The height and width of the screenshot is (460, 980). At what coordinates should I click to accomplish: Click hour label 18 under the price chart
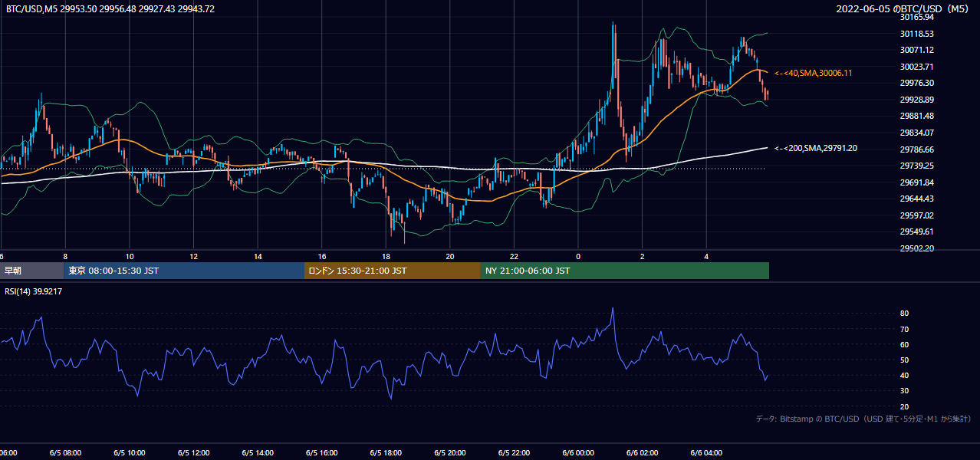[x=386, y=256]
